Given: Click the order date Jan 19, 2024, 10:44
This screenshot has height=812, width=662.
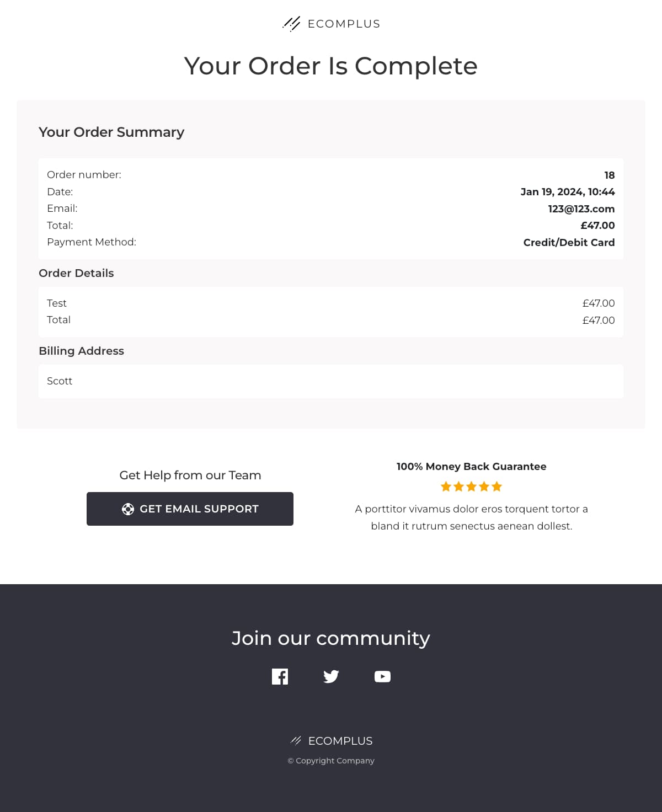Looking at the screenshot, I should click(x=567, y=191).
